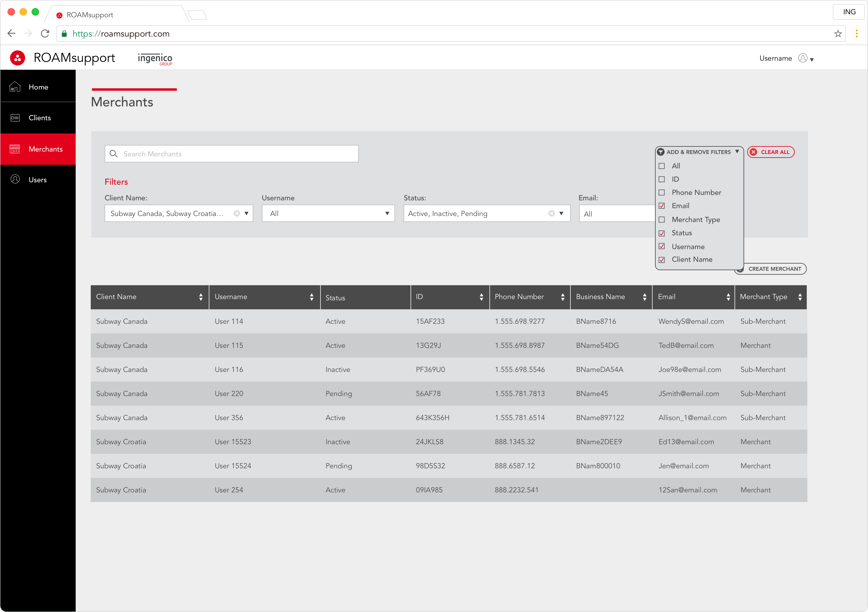Check the ID filter checkbox

tap(662, 179)
